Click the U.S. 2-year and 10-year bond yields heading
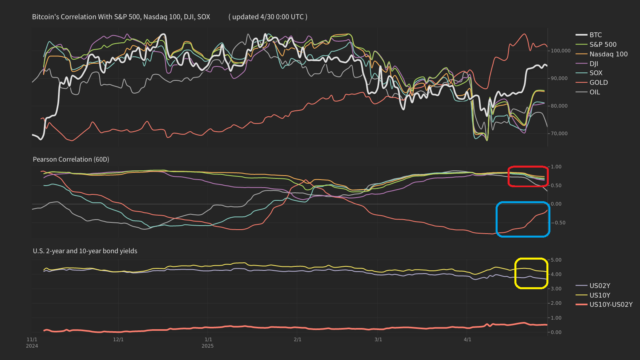This screenshot has height=360, width=640. coord(85,251)
